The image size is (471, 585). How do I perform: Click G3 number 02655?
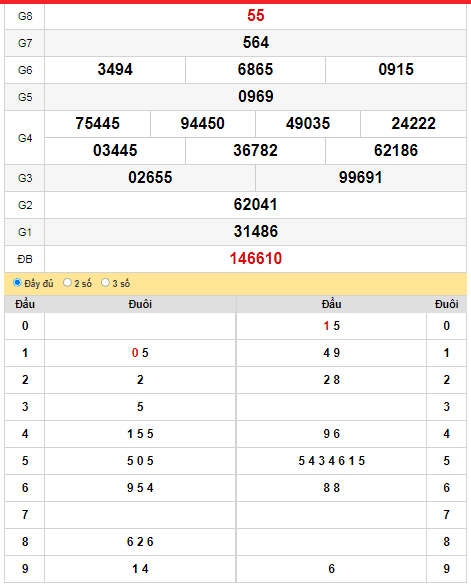tap(150, 178)
